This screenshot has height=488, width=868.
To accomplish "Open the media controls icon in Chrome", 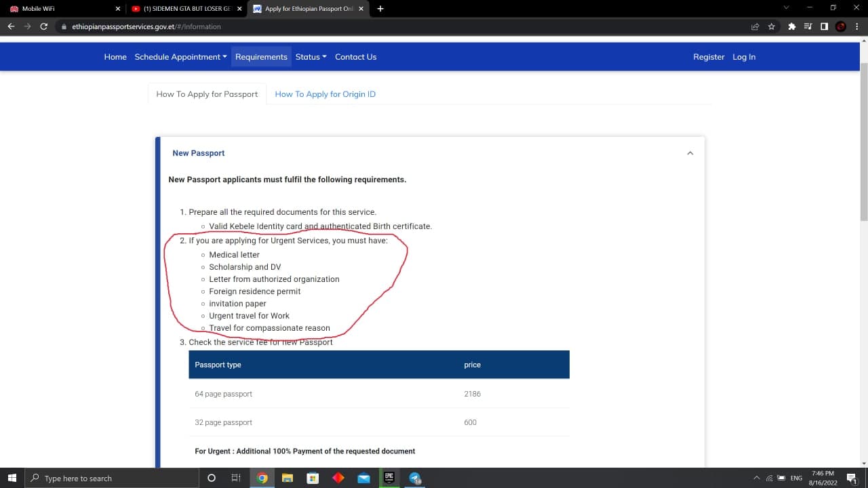I will coord(808,26).
